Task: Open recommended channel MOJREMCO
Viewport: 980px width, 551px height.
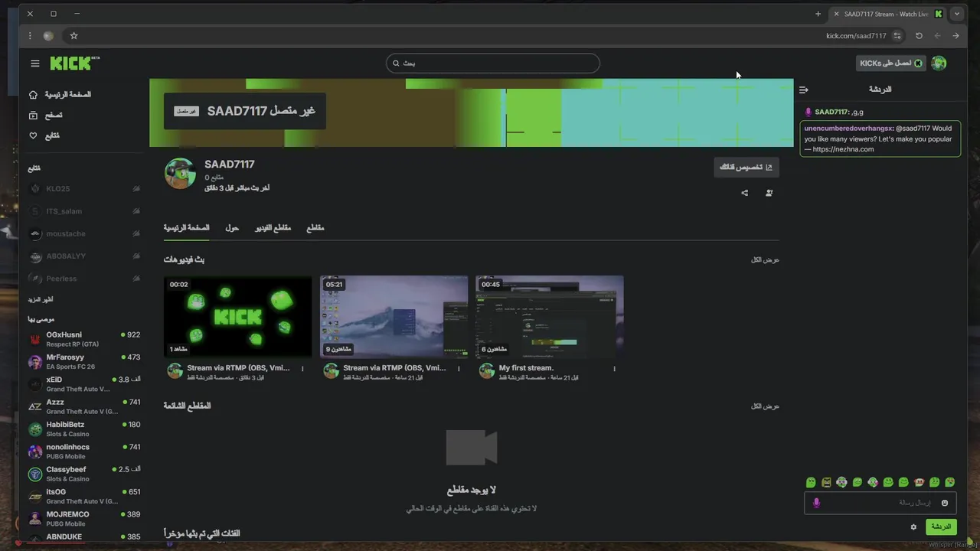Action: pos(84,519)
